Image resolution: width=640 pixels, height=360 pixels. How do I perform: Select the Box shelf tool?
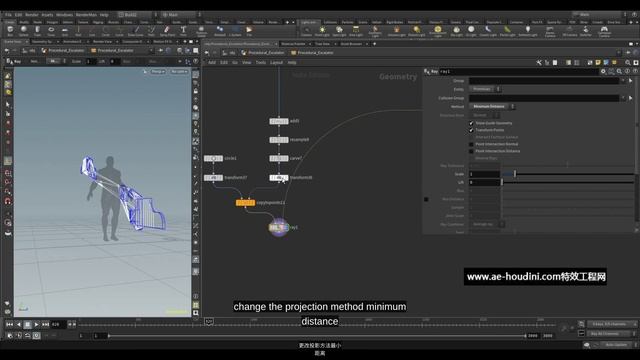tap(10, 31)
